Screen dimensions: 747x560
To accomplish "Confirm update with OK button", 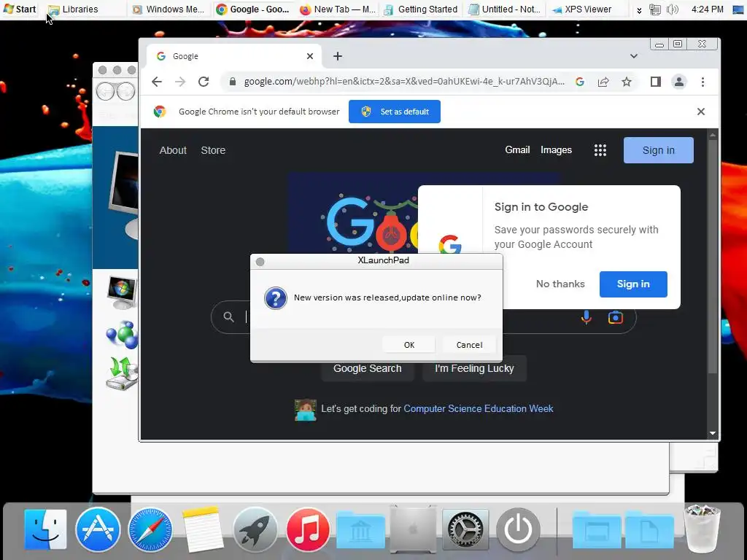I will click(409, 345).
